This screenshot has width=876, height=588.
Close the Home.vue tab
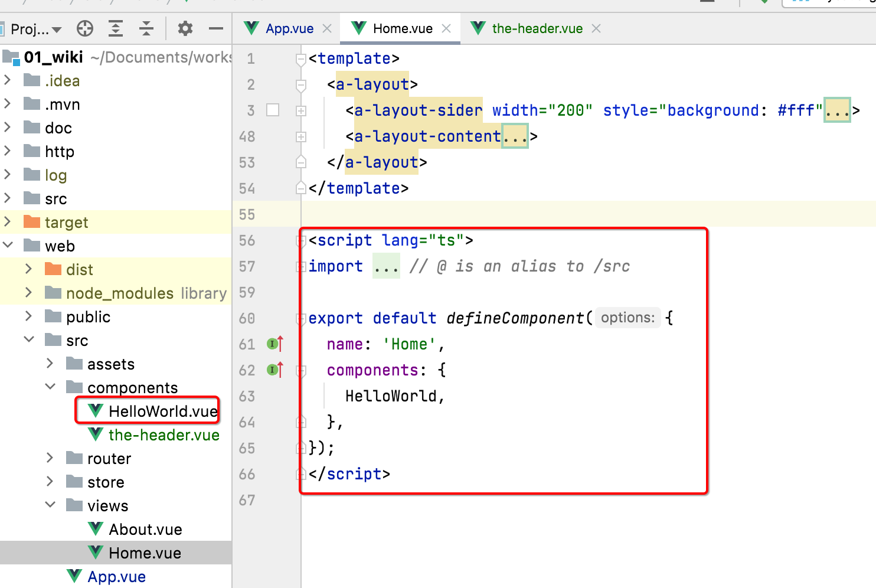click(x=446, y=28)
